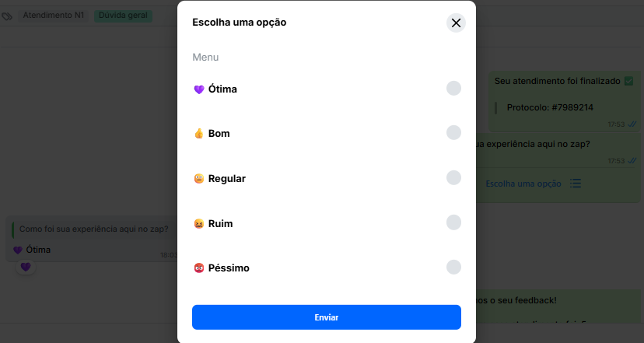Click the purple heart icon beside Ótima
The width and height of the screenshot is (644, 343).
(x=198, y=89)
